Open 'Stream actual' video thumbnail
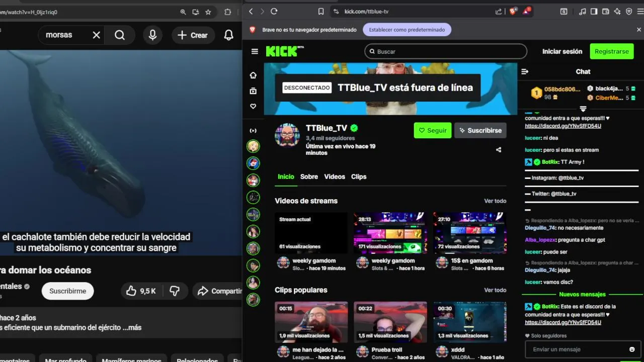 311,233
